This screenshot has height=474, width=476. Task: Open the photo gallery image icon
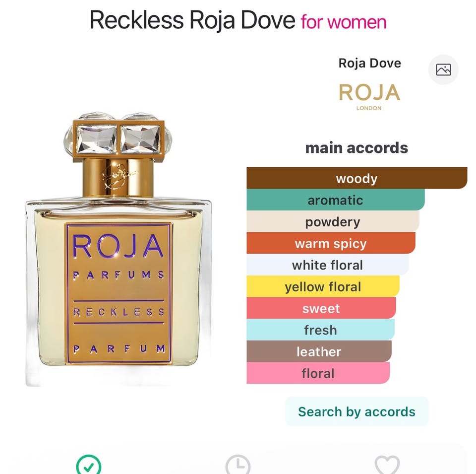tap(443, 69)
